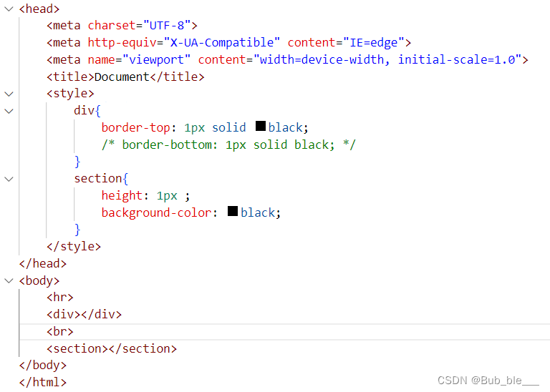The height and width of the screenshot is (392, 550).
Task: Click the charset attribute text
Action: click(112, 25)
